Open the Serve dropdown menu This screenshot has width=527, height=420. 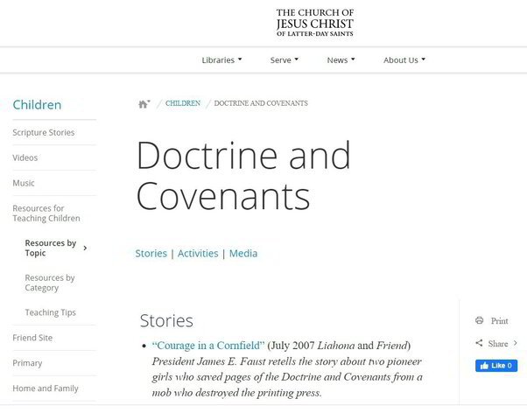point(285,60)
